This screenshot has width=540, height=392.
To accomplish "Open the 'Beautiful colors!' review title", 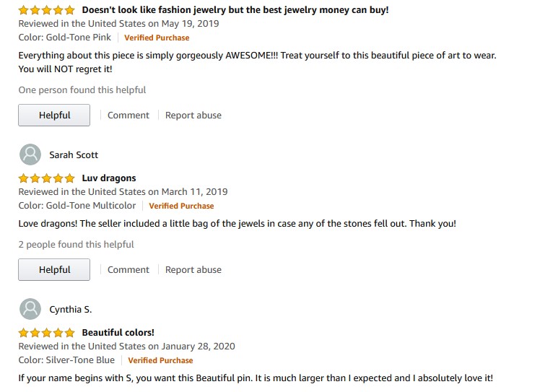I will coord(118,333).
